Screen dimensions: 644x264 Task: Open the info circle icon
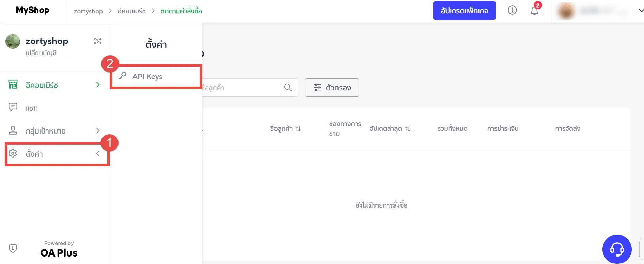click(512, 10)
